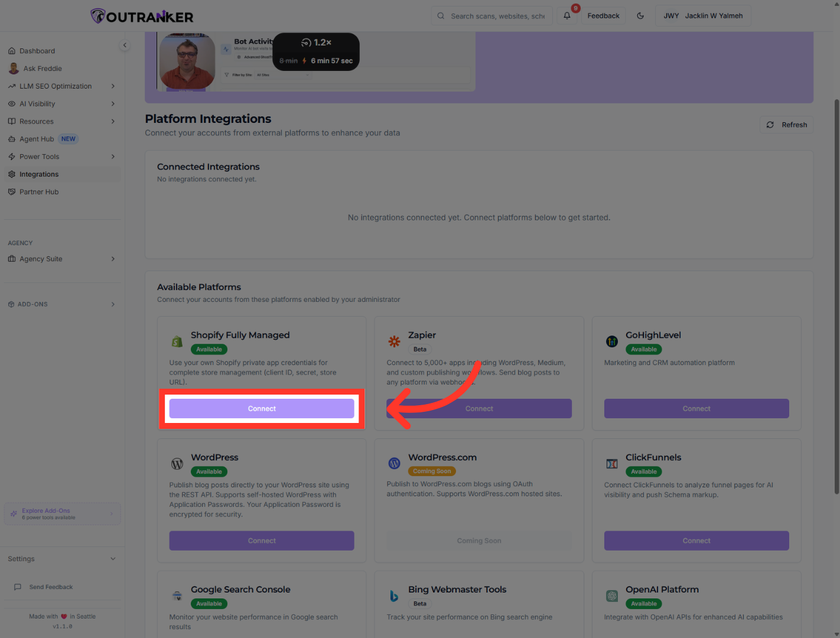The image size is (840, 638).
Task: Click the Refresh button
Action: point(786,125)
